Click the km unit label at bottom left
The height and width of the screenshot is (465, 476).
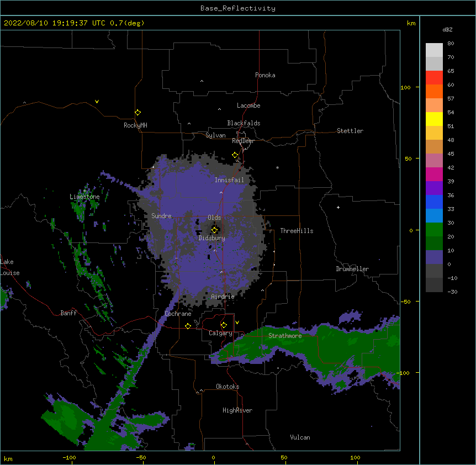point(8,458)
